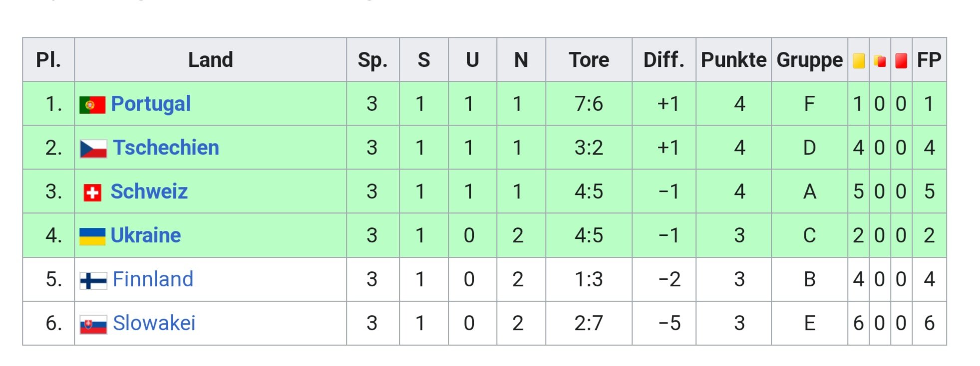The width and height of the screenshot is (980, 366).
Task: Click the Czech flag icon beside Tschechien
Action: pyautogui.click(x=93, y=149)
